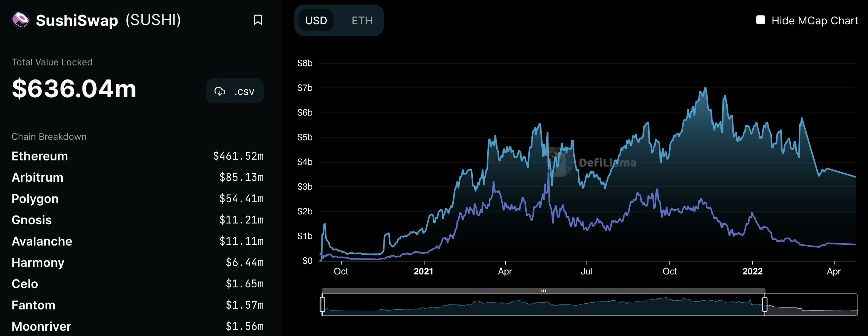Select the Celo chain row
This screenshot has width=868, height=336.
[138, 284]
